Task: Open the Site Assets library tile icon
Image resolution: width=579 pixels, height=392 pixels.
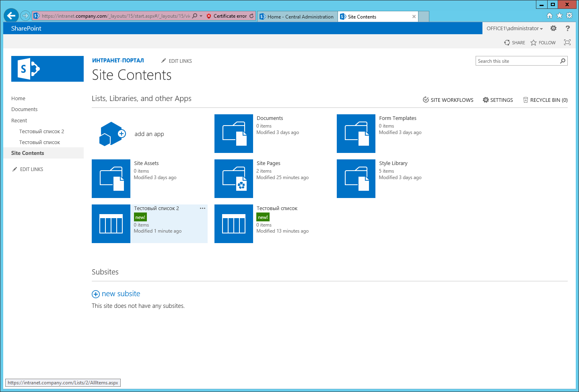Action: (111, 179)
